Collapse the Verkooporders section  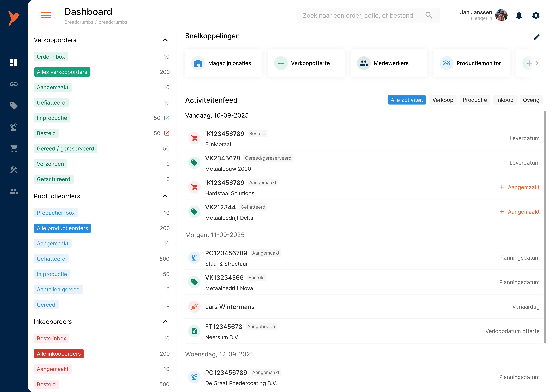pyautogui.click(x=165, y=40)
